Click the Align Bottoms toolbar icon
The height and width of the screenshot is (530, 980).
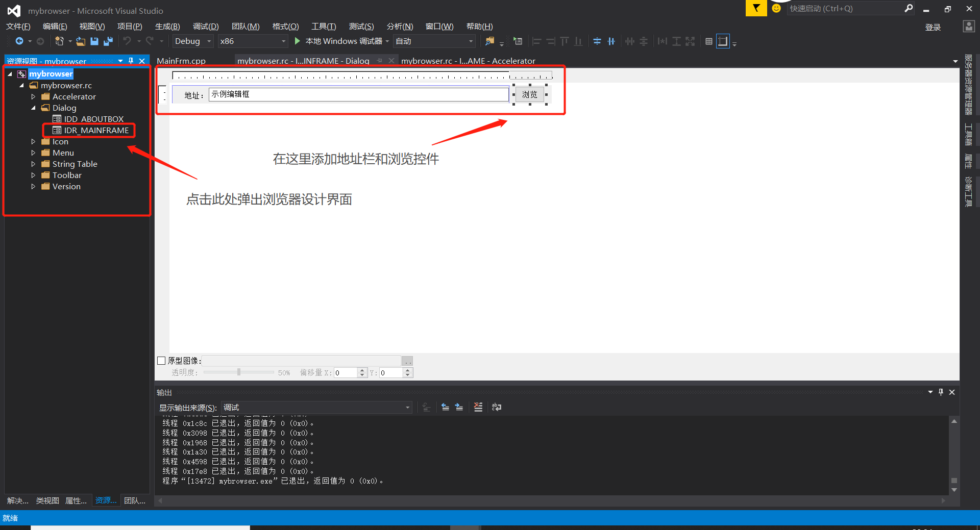[578, 41]
